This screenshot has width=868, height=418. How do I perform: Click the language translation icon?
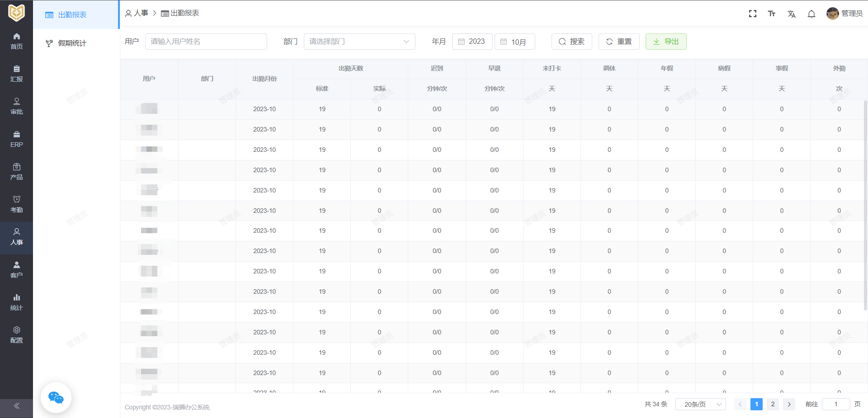(791, 14)
